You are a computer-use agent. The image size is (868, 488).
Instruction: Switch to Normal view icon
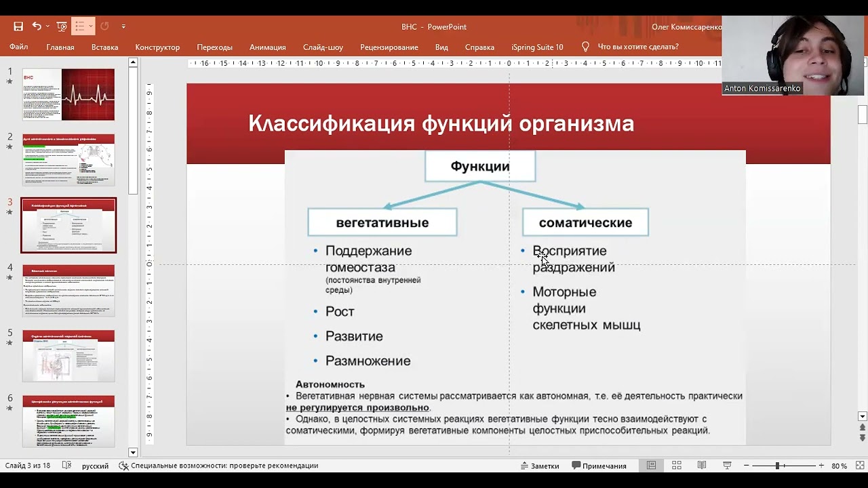[651, 466]
